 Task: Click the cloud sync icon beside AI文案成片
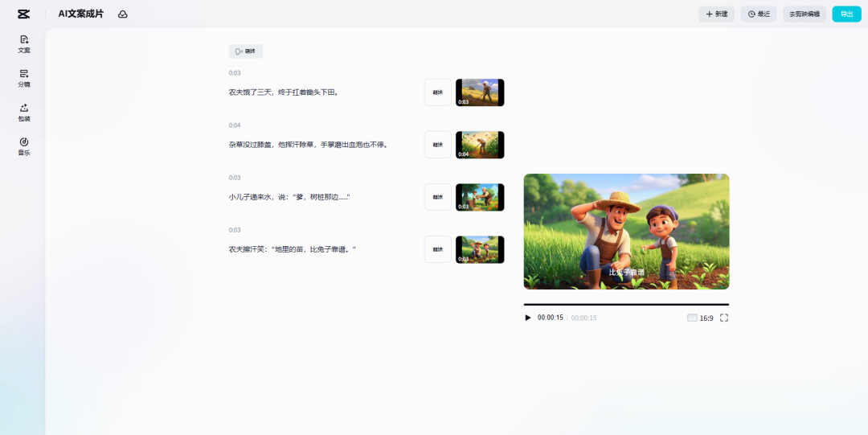123,14
